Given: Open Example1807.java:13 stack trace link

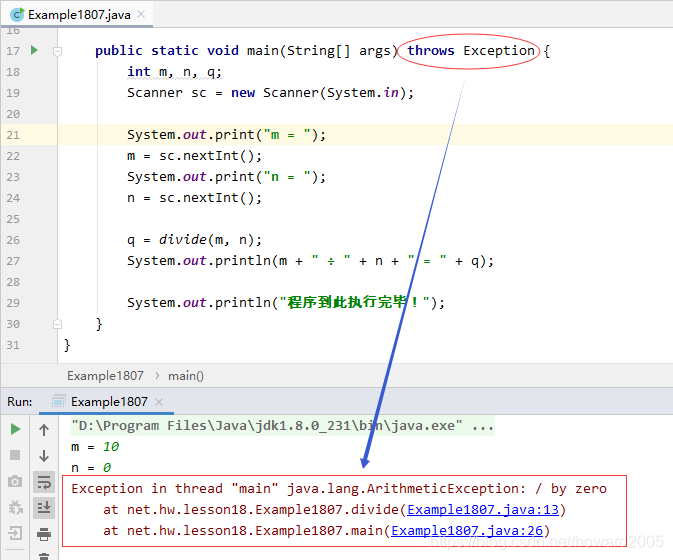Looking at the screenshot, I should click(x=483, y=509).
